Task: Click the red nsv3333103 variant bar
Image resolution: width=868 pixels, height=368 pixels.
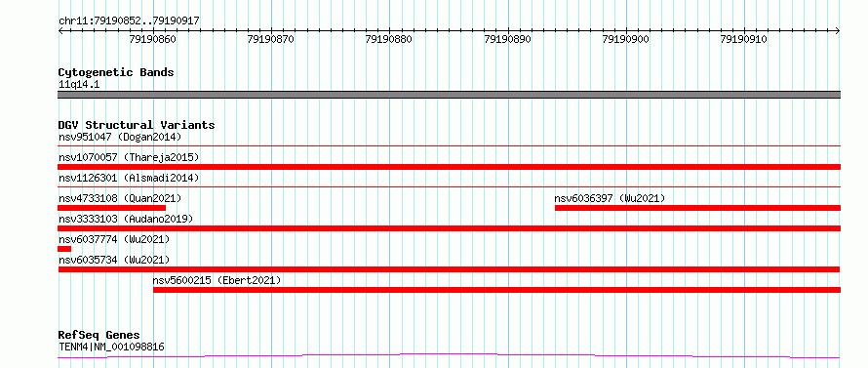Action: click(449, 228)
